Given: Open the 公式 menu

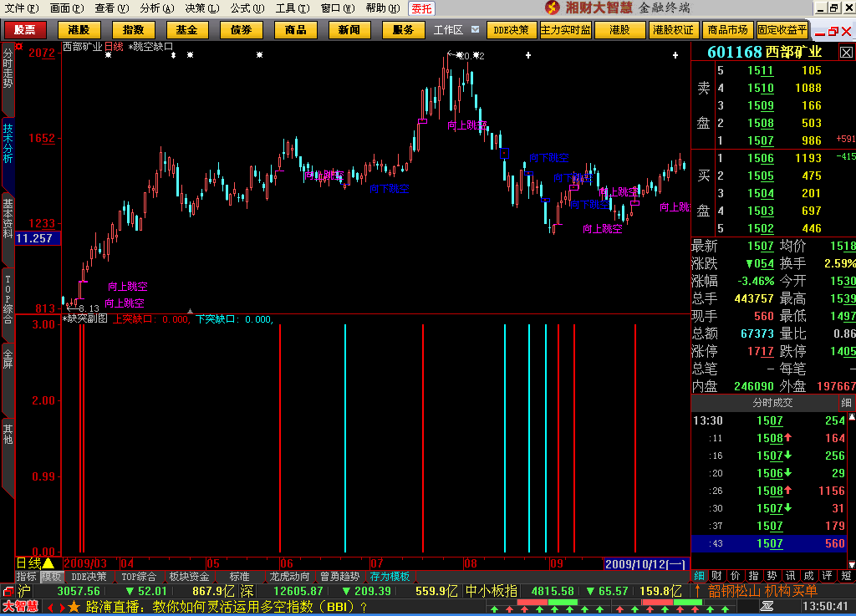Looking at the screenshot, I should click(247, 8).
